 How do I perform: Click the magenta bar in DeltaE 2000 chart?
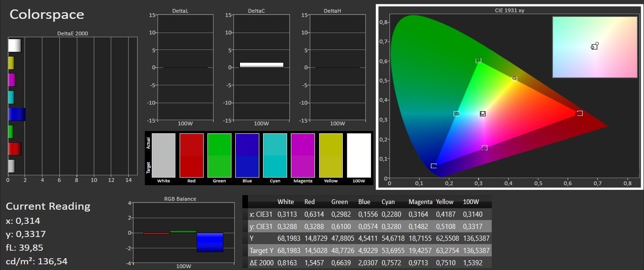[x=12, y=80]
